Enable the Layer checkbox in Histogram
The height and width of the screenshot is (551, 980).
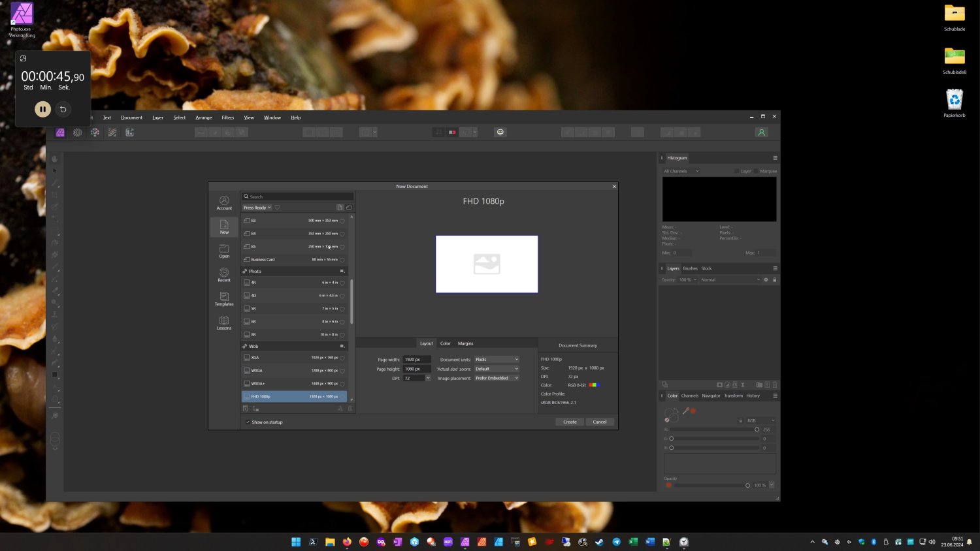tap(736, 171)
